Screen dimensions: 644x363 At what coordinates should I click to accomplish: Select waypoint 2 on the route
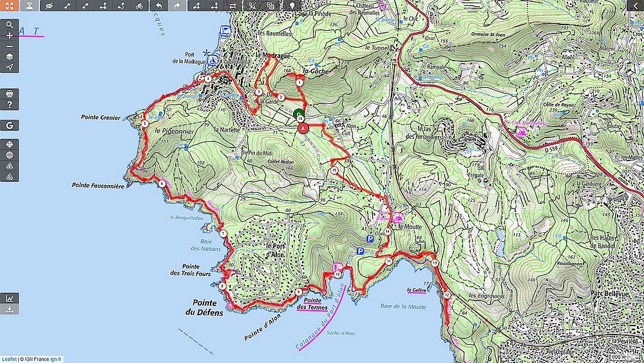(x=281, y=97)
